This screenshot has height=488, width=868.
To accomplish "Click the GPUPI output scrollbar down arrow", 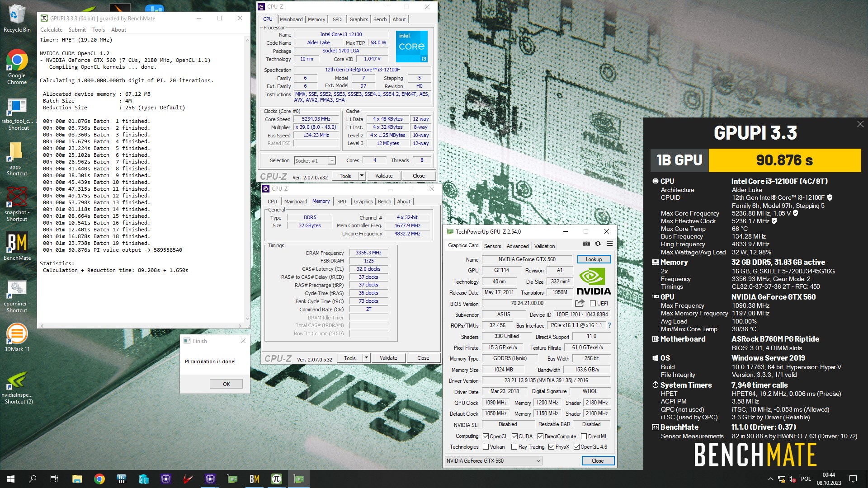I will tap(247, 319).
